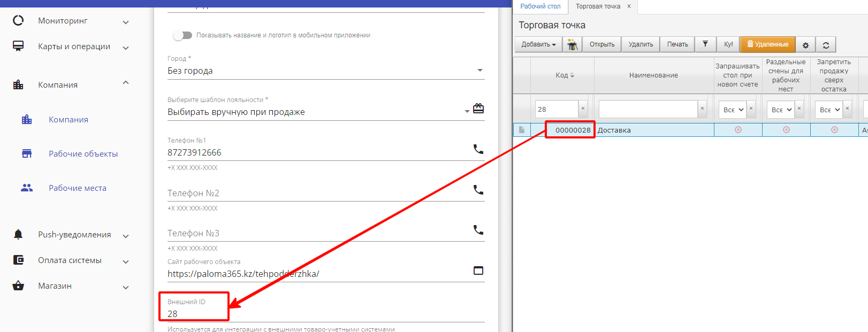Click the Внешний ID input field
Screen dimensions: 868x332
point(321,314)
